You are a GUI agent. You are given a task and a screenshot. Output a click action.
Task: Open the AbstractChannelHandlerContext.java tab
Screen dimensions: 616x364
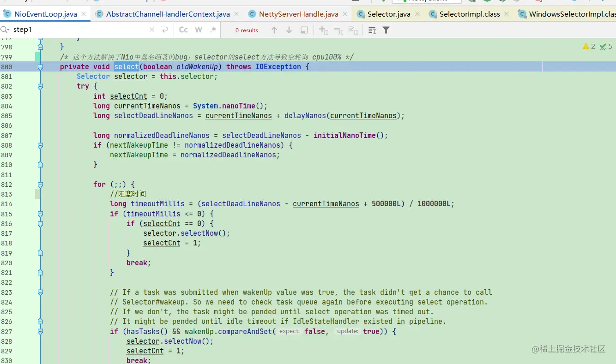[168, 14]
